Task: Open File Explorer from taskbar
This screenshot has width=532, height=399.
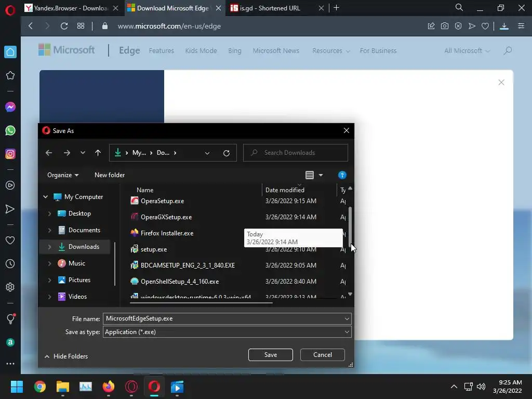Action: click(x=63, y=387)
